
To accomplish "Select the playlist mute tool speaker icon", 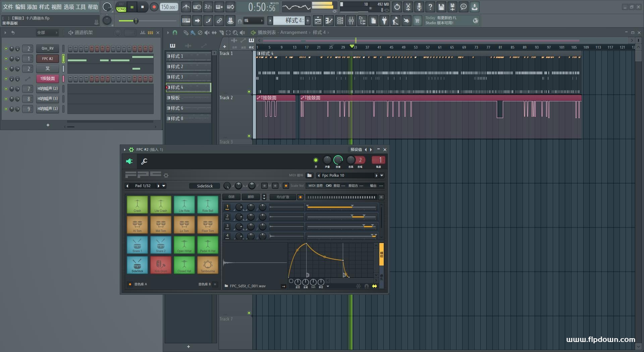I will tap(207, 33).
